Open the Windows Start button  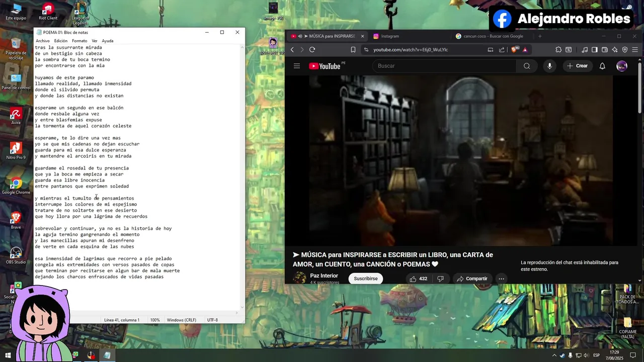pyautogui.click(x=8, y=355)
